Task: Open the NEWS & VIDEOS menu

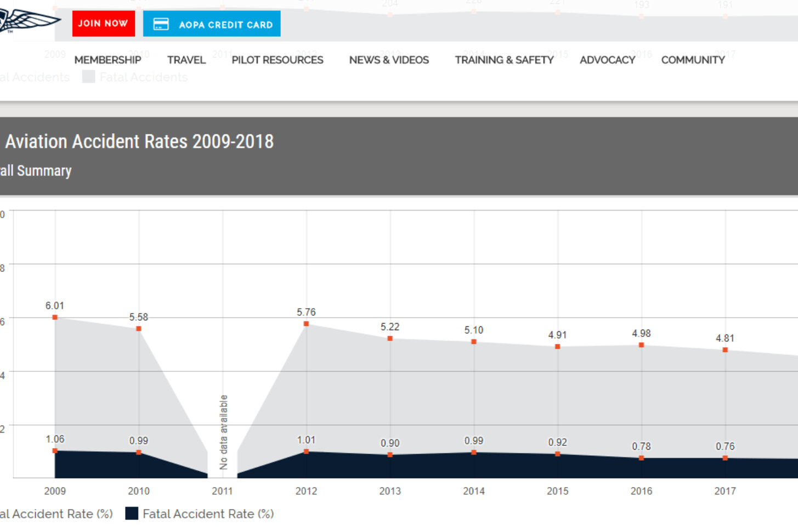Action: pyautogui.click(x=389, y=60)
